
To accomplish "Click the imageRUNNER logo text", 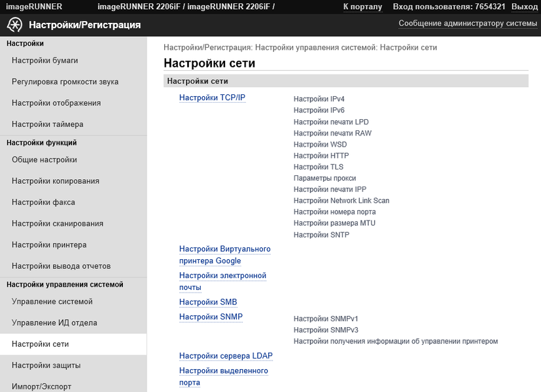I will click(34, 7).
